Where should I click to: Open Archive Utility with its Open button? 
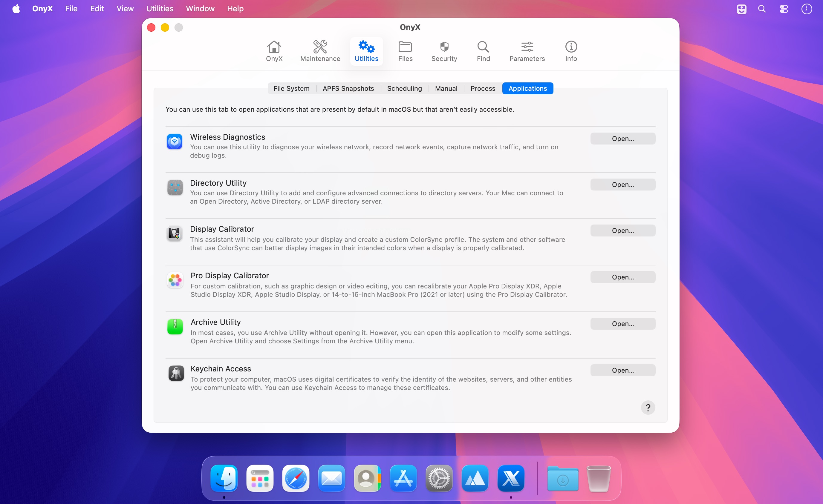622,324
